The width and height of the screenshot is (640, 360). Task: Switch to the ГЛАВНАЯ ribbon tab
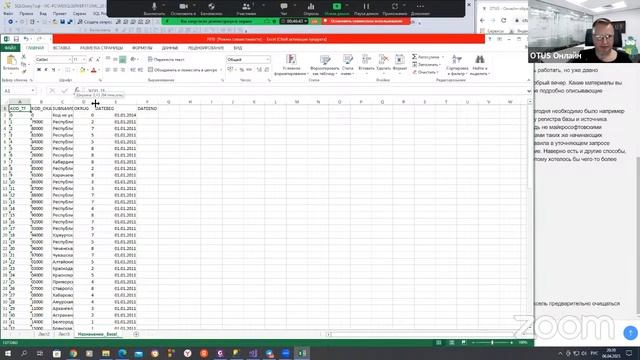(x=35, y=48)
